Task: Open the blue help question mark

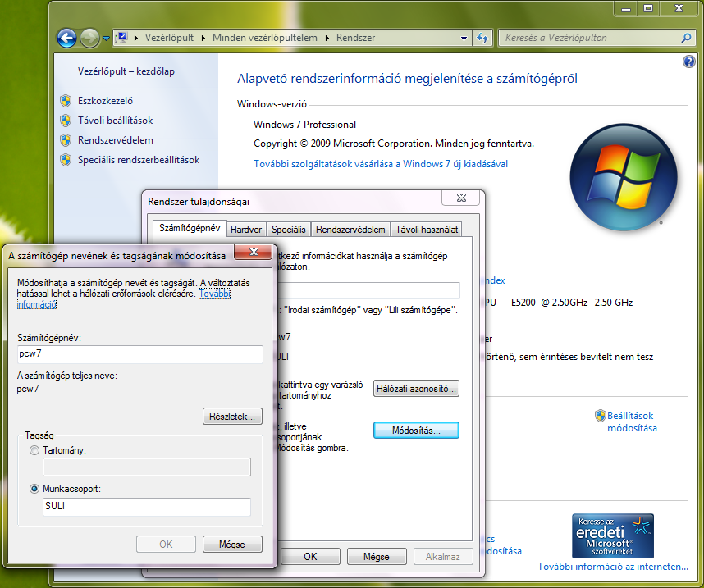Action: coord(688,62)
